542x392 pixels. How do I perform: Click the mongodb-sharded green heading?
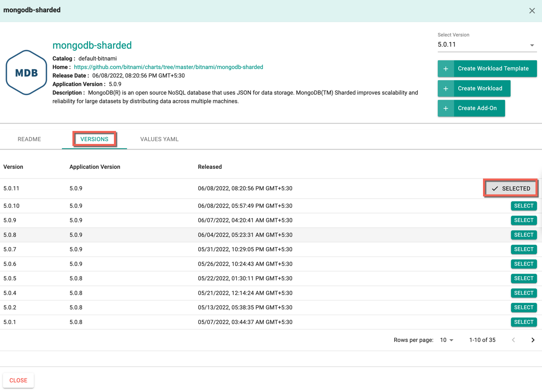(x=92, y=45)
